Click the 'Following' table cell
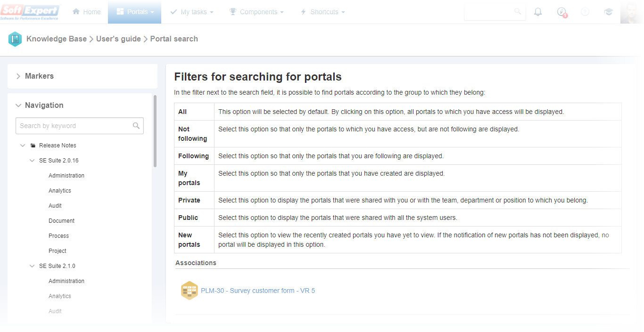 tap(194, 156)
